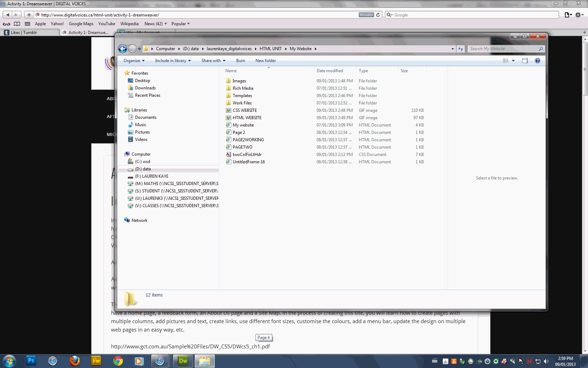Select Desktop under Favorites
The height and width of the screenshot is (368, 588).
click(x=142, y=81)
